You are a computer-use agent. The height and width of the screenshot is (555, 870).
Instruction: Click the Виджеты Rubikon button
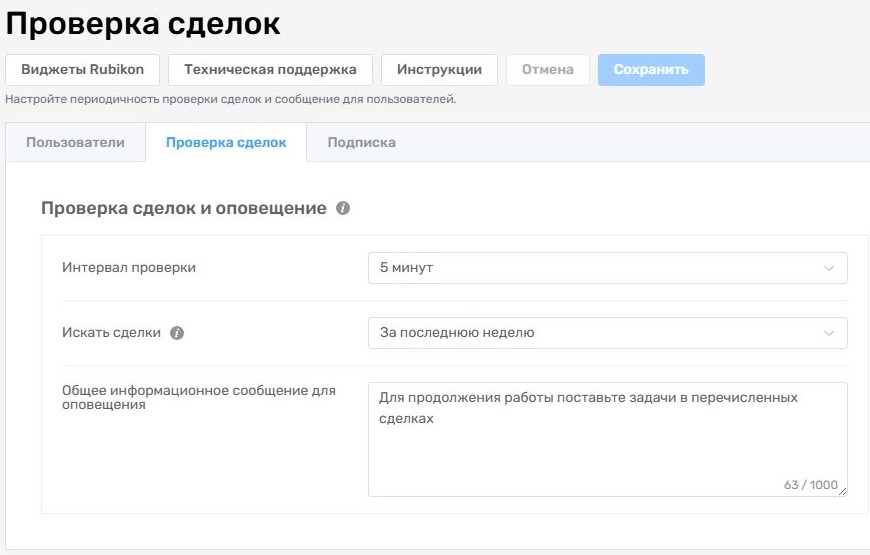pos(83,70)
